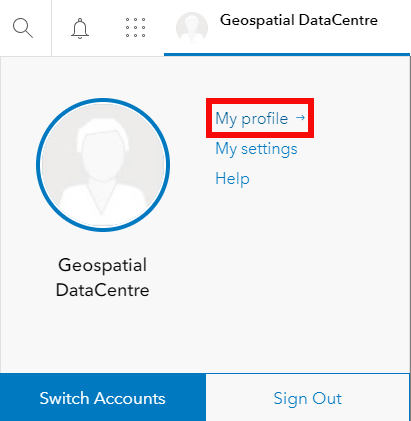Click the 'DataCentre' text below the avatar
411x421 pixels.
point(102,290)
